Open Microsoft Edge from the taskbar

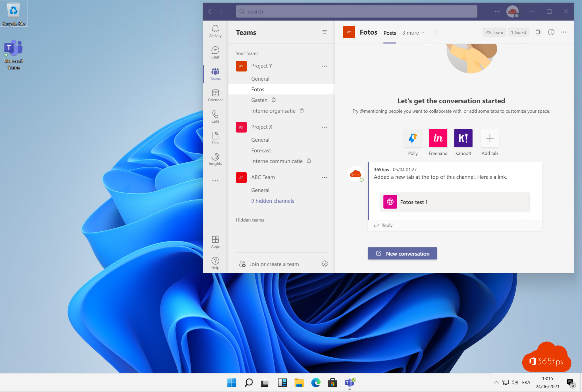click(315, 383)
